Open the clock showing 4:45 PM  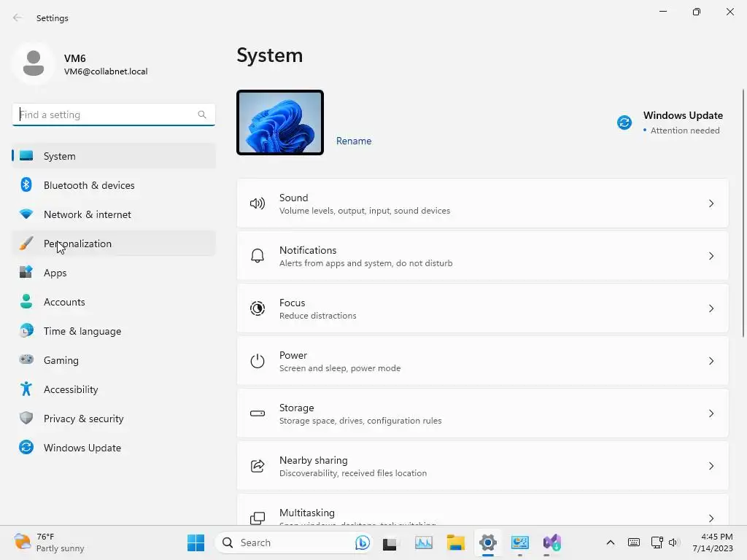tap(712, 542)
